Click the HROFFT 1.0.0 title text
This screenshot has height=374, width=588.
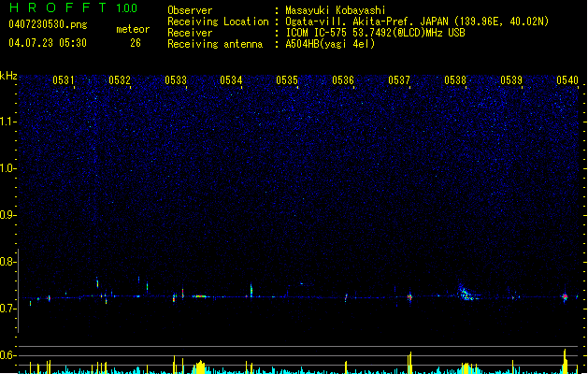click(x=74, y=7)
